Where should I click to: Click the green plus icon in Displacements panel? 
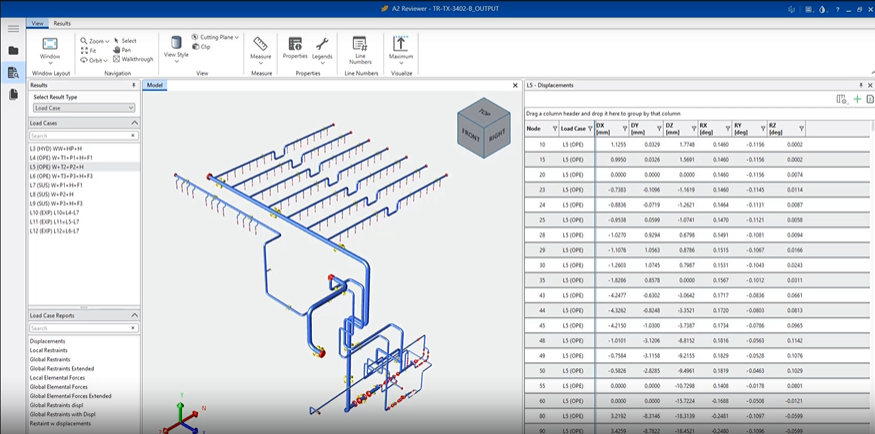coord(857,100)
